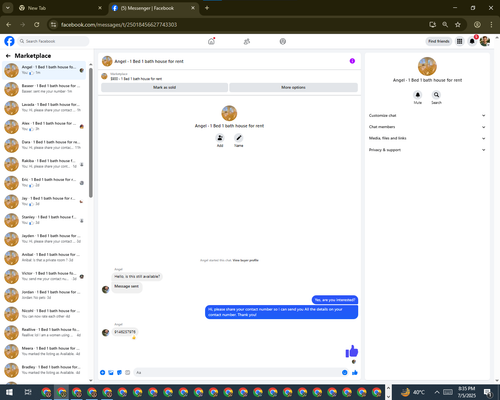The height and width of the screenshot is (400, 500).
Task: Go back using the Marketplace back arrow
Action: (x=8, y=56)
